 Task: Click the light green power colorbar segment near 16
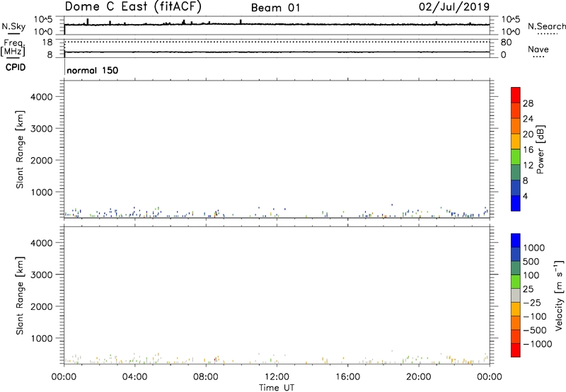(516, 156)
